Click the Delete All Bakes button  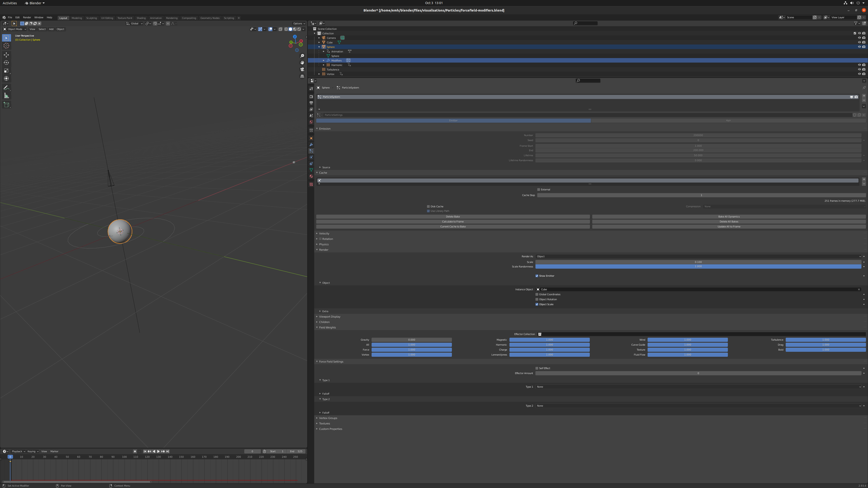tap(729, 222)
